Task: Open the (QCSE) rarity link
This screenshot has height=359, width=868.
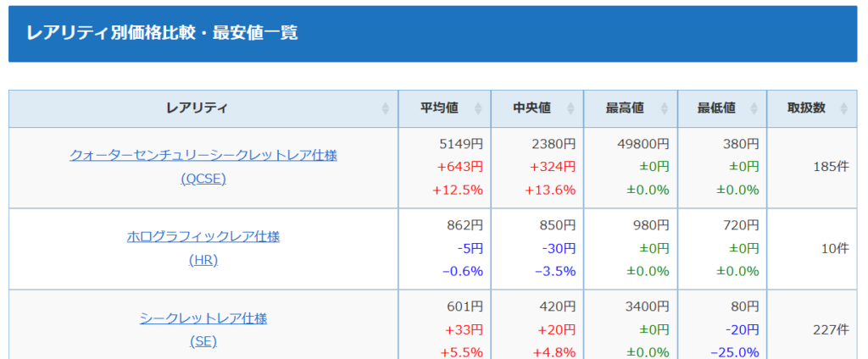Action: pos(203,179)
